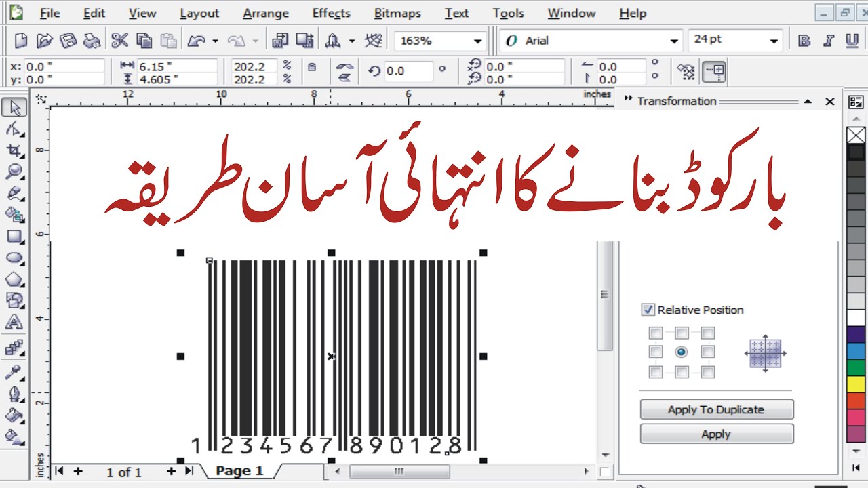Select the Interactive Fill tool
The image size is (868, 488).
point(14,436)
